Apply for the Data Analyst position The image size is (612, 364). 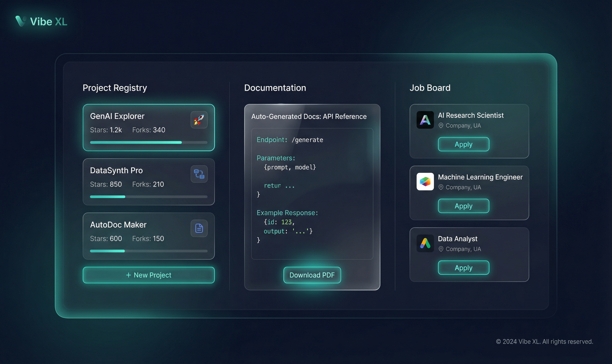[x=463, y=268]
